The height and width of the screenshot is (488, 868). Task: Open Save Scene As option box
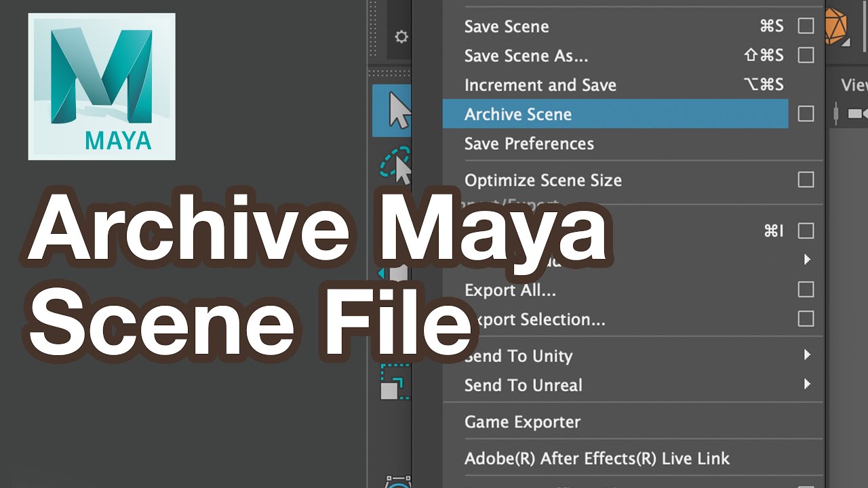806,56
